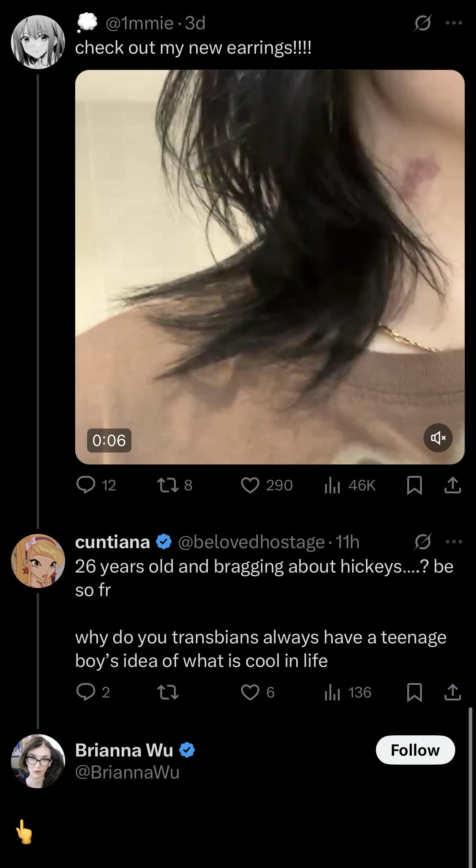Viewport: 476px width, 868px height.
Task: Open Brianna Wu's profile picture
Action: (38, 761)
